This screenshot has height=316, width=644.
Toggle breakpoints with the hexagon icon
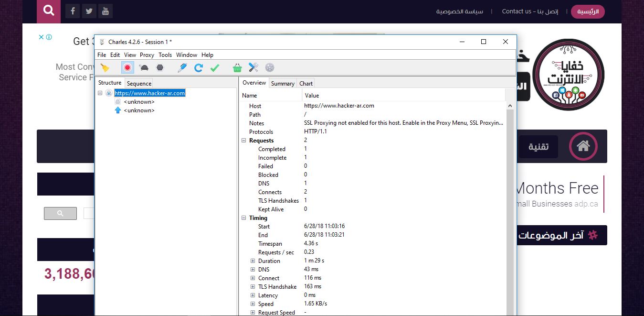coord(160,68)
